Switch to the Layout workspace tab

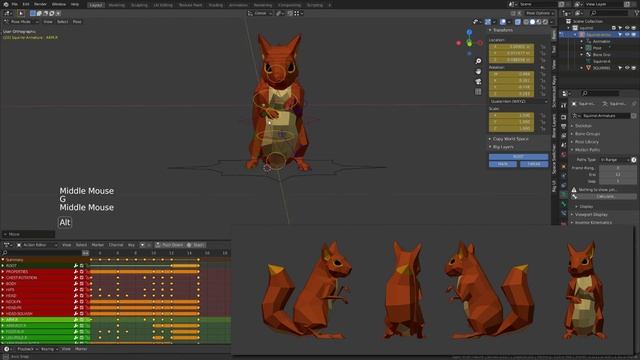(96, 5)
